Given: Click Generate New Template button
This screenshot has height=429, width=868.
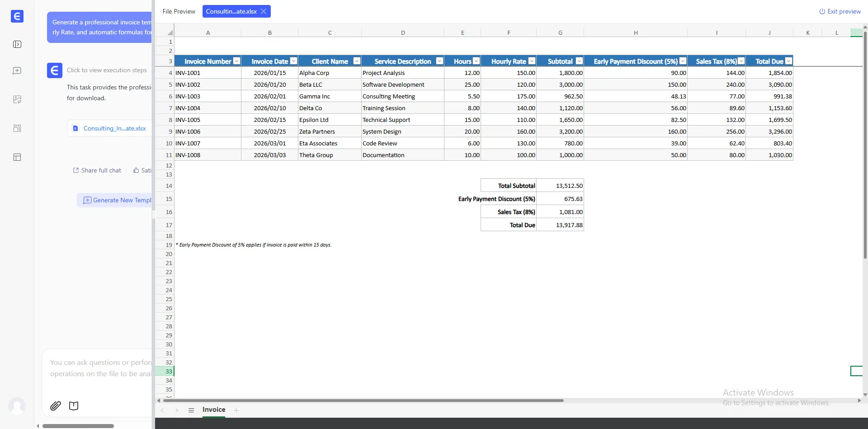Looking at the screenshot, I should click(x=118, y=200).
